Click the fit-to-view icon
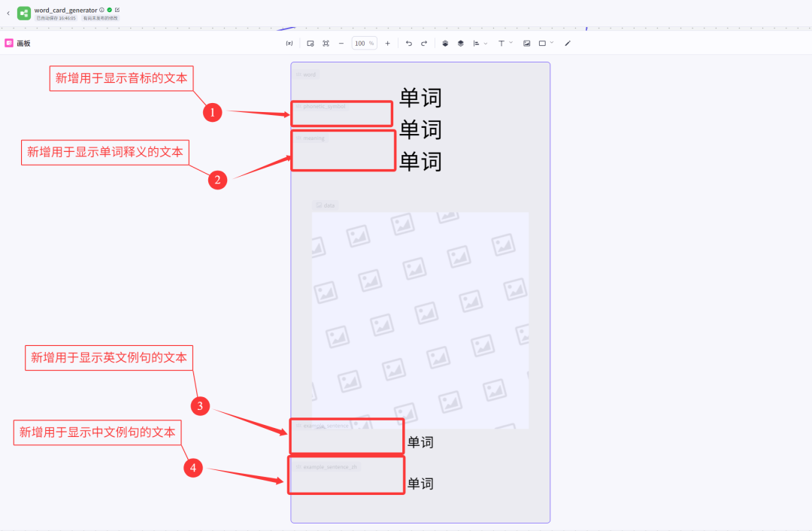This screenshot has width=812, height=531. click(326, 43)
